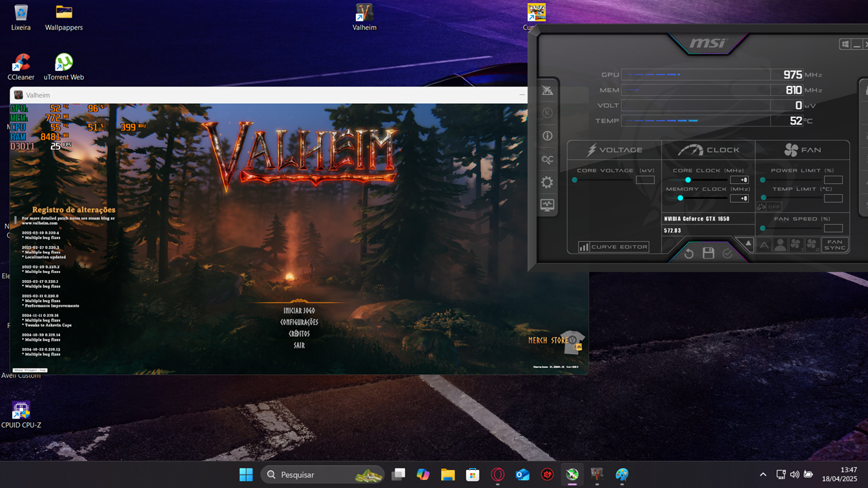
Task: Launch the OC Scanner tool
Action: point(547,159)
